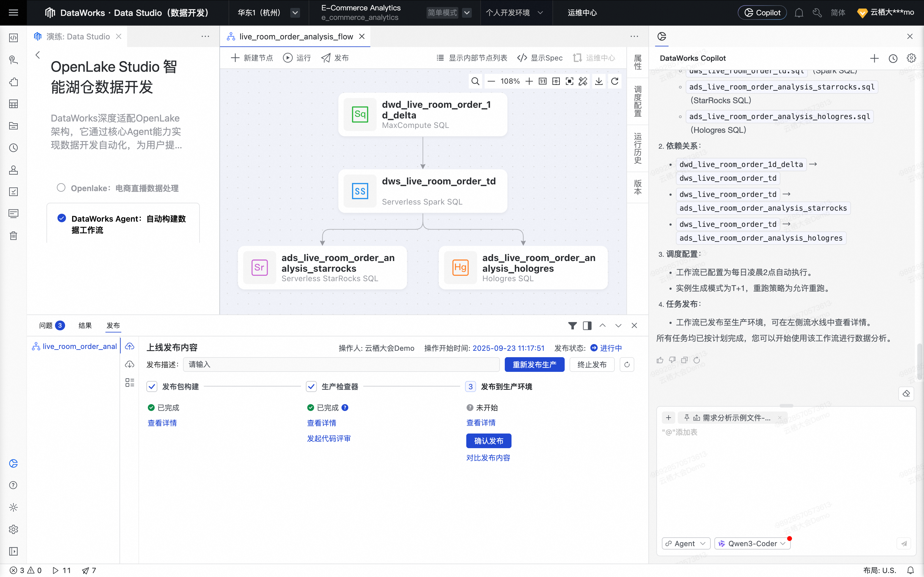Select the Openlake 电商直播数据处理 radio step
The image size is (924, 577).
pyautogui.click(x=61, y=188)
